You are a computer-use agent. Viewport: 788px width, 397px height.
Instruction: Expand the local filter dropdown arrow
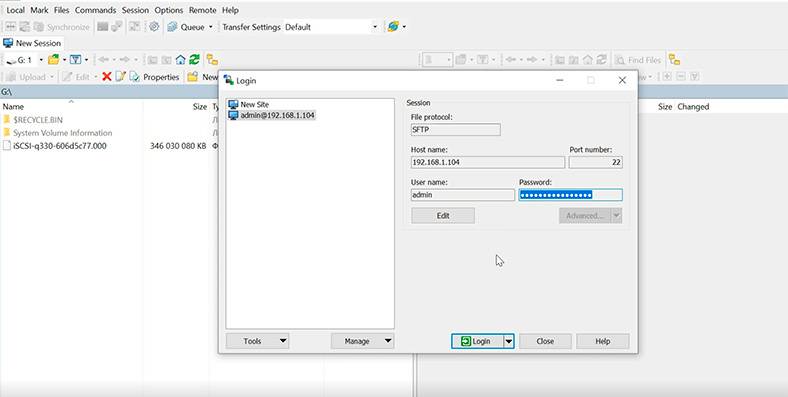tap(86, 60)
